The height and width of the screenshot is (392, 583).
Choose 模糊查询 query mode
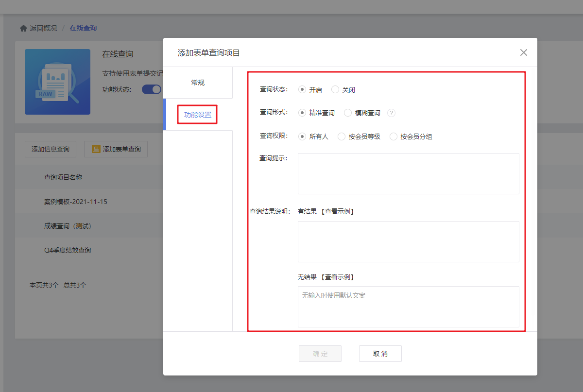(348, 113)
